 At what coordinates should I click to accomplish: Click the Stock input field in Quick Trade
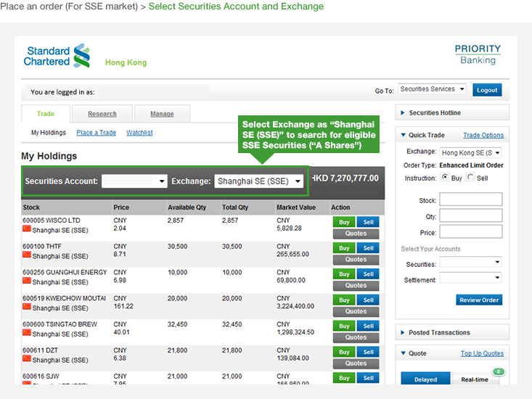coord(470,199)
